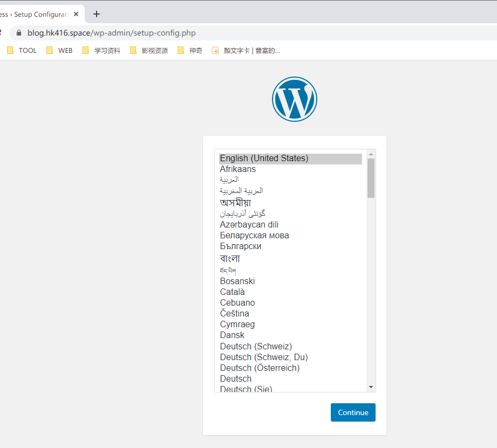
Task: Select Беларуская мова language option
Action: pos(290,235)
